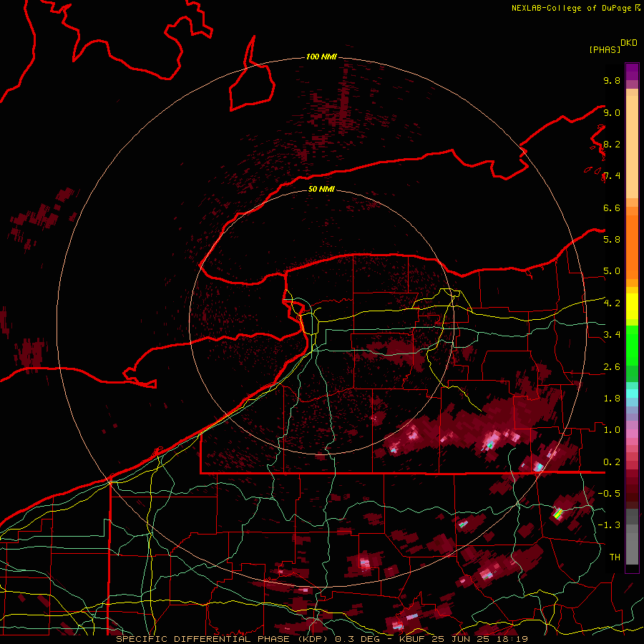Viewport: 644px width, 644px height.
Task: Click the 9.0 value on the color scale
Action: pos(612,112)
